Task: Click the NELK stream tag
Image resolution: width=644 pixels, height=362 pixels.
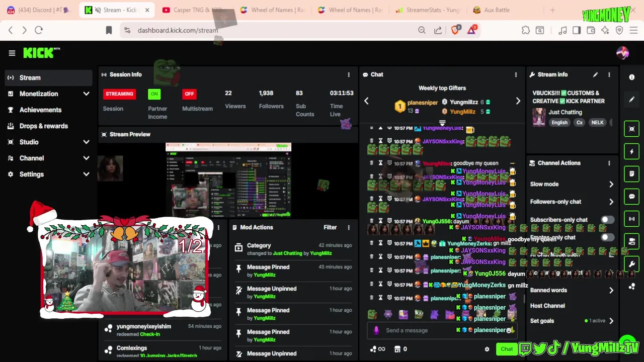Action: coord(597,123)
